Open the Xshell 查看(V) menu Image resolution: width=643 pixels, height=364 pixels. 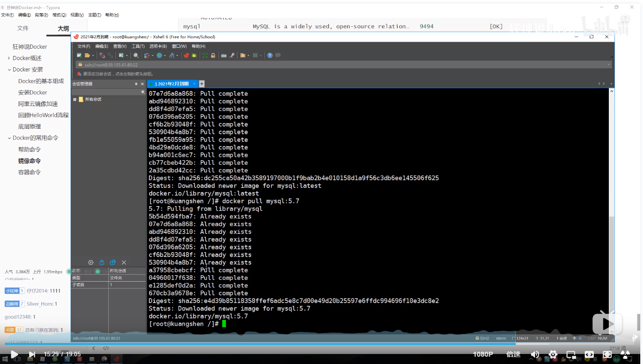pos(120,46)
